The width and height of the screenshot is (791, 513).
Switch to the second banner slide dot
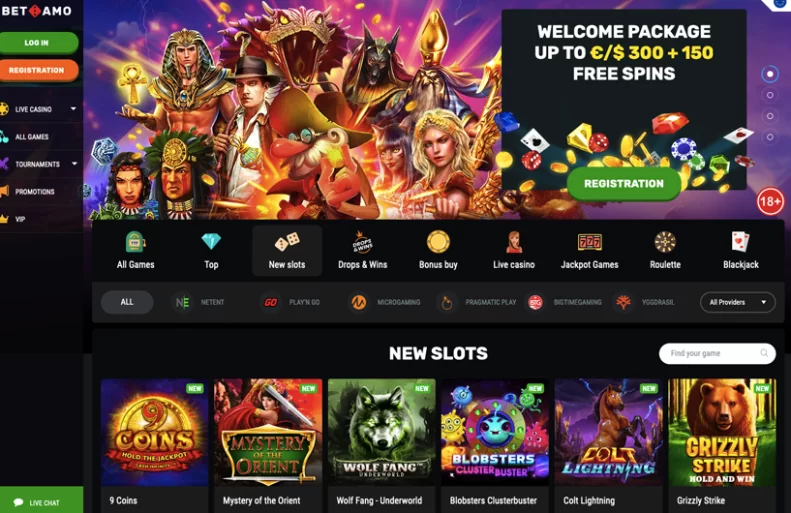tap(770, 95)
